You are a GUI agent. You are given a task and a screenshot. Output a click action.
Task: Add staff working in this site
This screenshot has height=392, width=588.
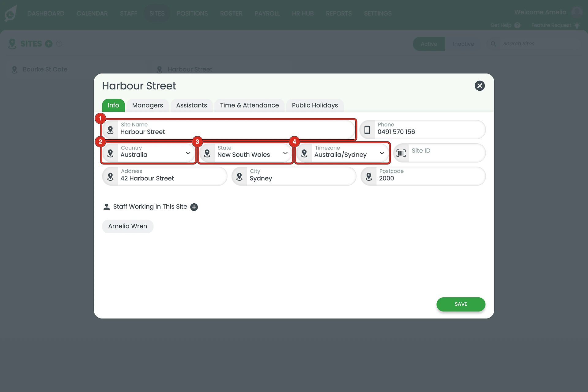[194, 207]
